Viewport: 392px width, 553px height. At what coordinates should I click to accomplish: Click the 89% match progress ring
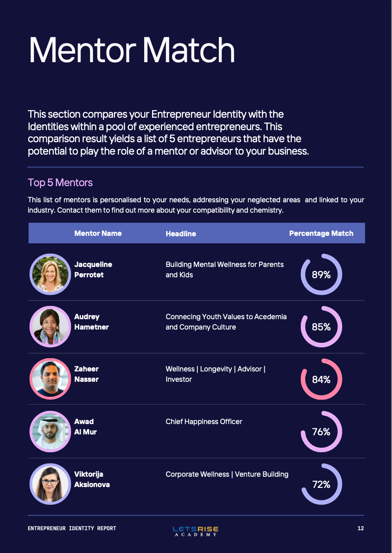pos(321,274)
